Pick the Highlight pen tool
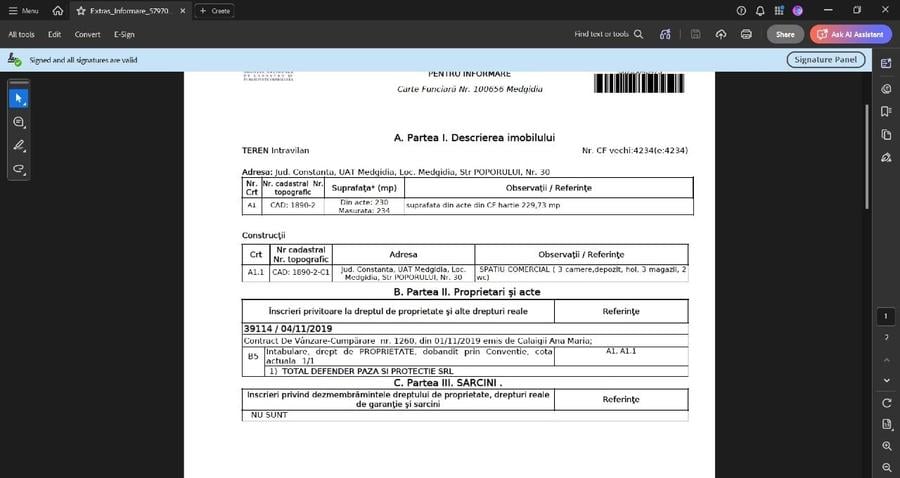 coord(18,145)
